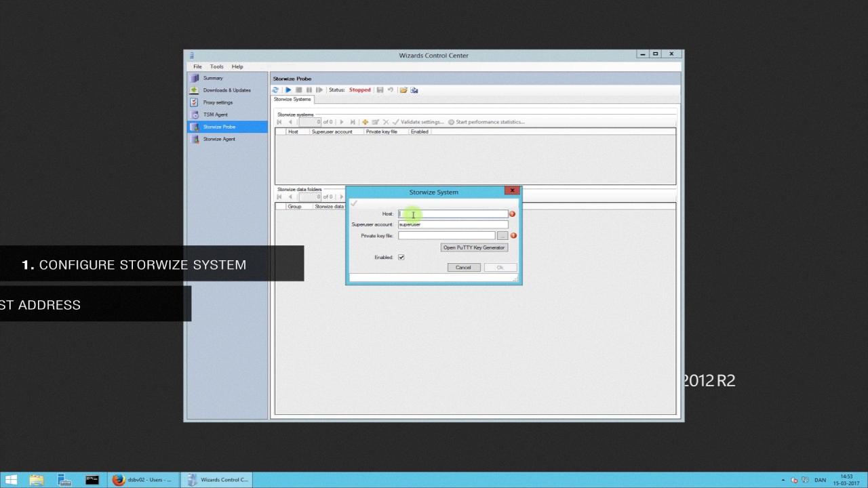This screenshot has width=868, height=488.
Task: Click the Private key file input field
Action: [x=446, y=236]
